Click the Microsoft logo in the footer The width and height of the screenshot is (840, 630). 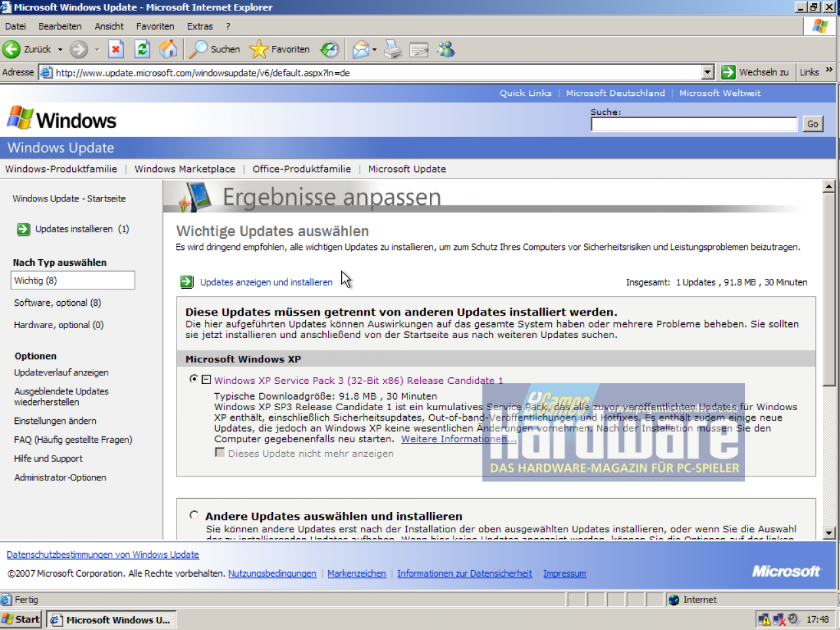pos(786,571)
